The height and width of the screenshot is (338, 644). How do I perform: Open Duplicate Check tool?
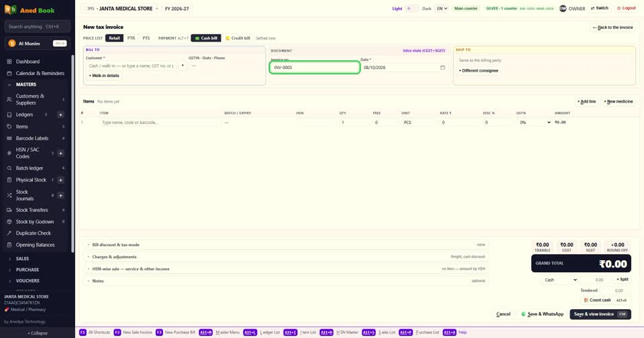34,233
